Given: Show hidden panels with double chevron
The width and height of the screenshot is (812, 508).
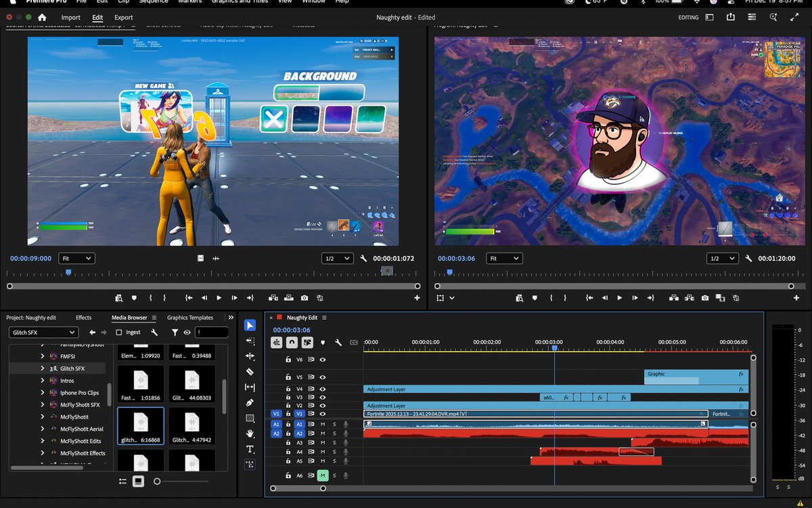Looking at the screenshot, I should (x=231, y=317).
